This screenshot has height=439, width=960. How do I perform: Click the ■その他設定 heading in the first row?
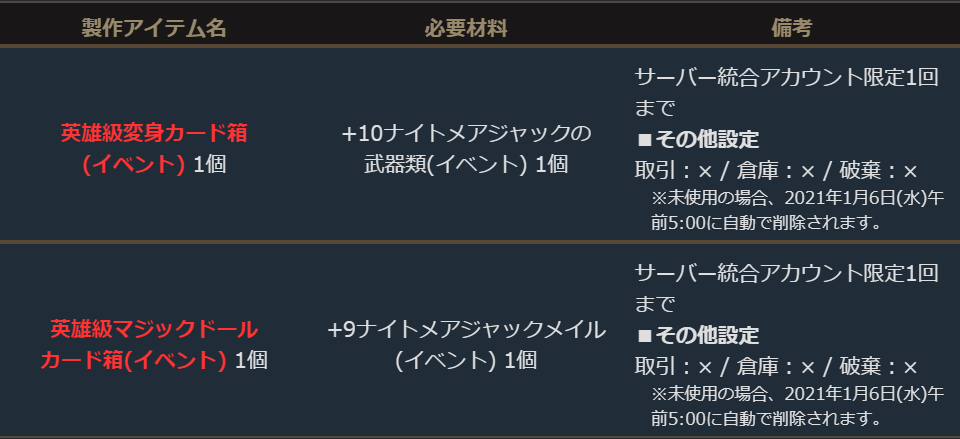(698, 139)
